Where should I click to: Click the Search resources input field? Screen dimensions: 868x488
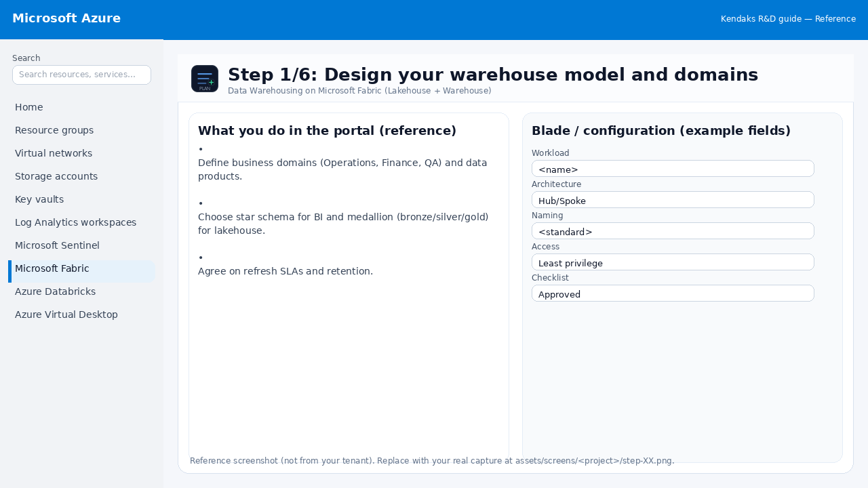point(81,75)
